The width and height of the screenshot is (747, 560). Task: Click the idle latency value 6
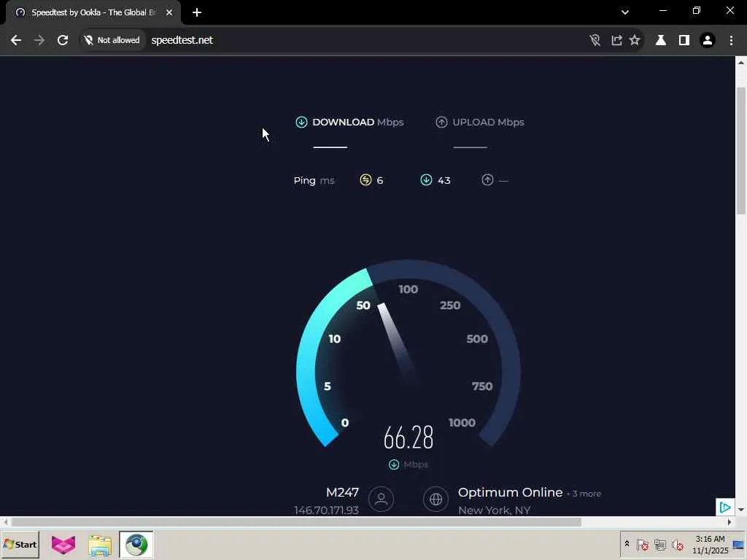(x=379, y=181)
